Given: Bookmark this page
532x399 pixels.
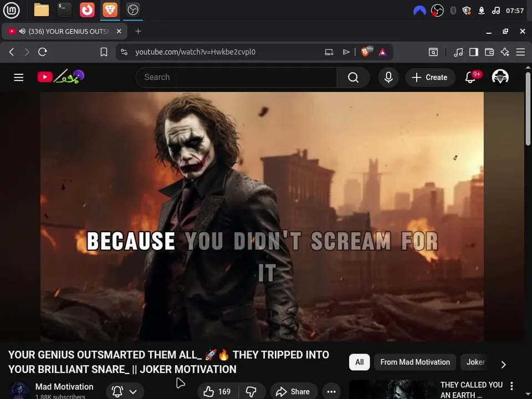Looking at the screenshot, I should 104,52.
